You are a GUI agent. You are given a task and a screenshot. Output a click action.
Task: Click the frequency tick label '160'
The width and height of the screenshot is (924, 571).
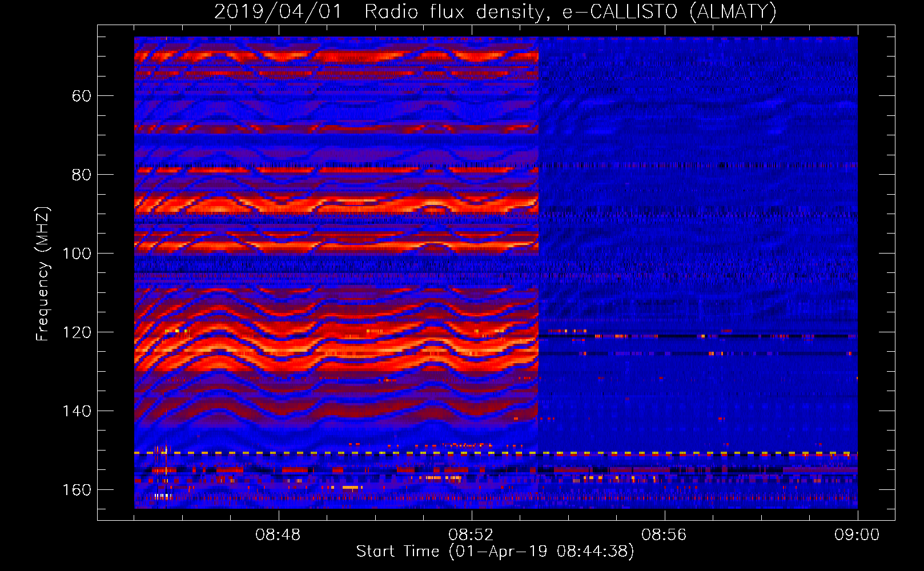coord(77,490)
